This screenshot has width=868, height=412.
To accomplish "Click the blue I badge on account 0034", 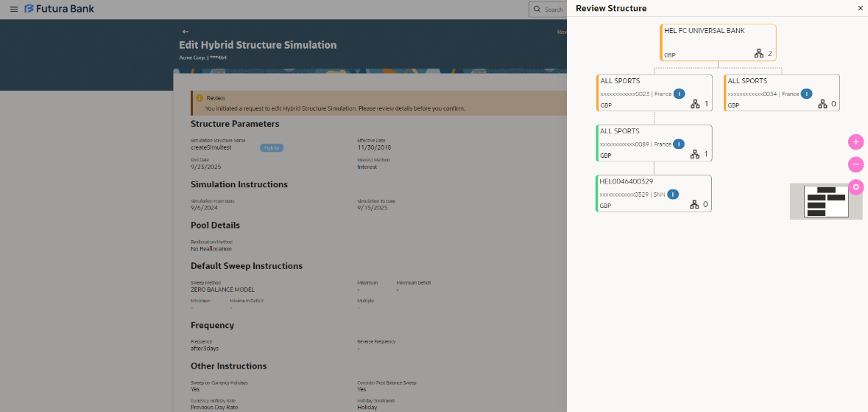I will 806,94.
